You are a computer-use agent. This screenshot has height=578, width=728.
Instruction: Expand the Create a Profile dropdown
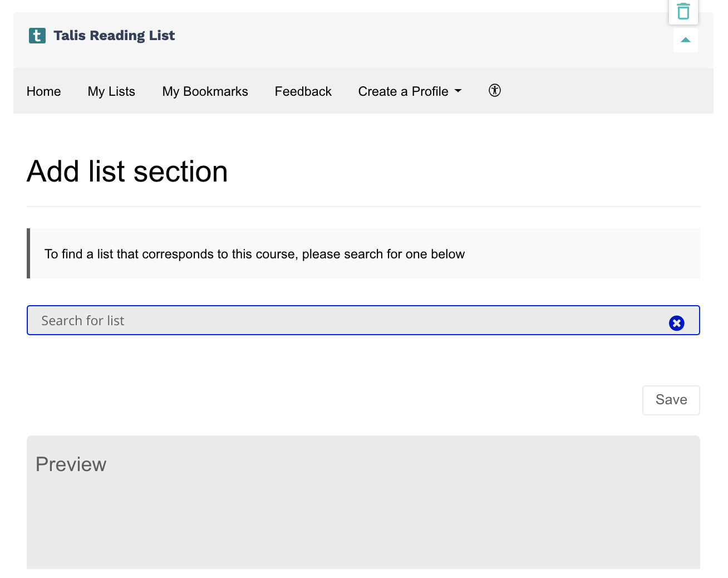pos(410,91)
